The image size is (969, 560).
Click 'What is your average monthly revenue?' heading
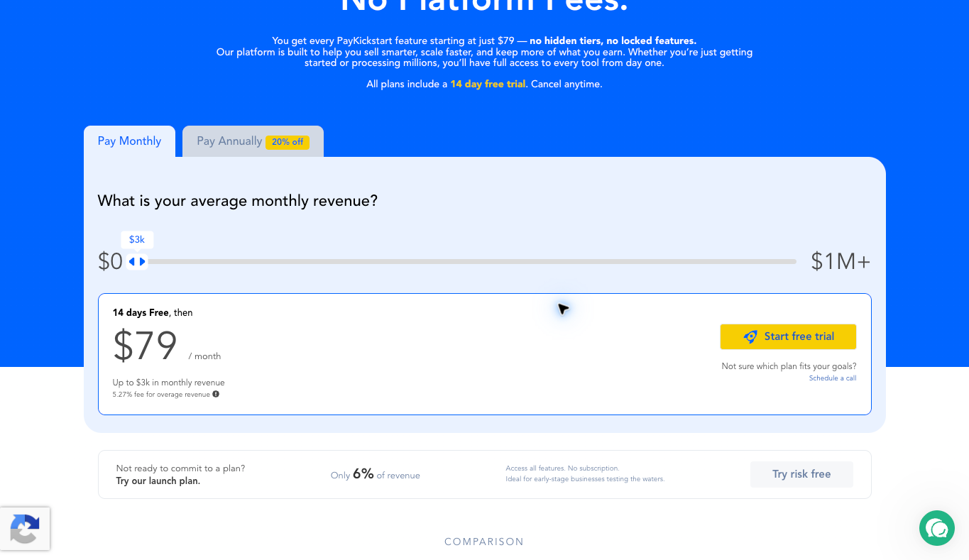[x=238, y=201]
